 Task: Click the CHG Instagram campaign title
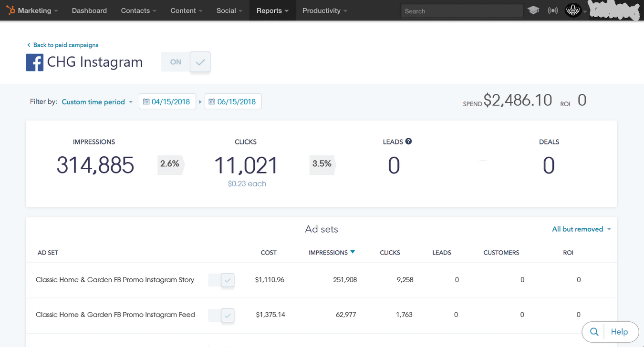pyautogui.click(x=95, y=62)
